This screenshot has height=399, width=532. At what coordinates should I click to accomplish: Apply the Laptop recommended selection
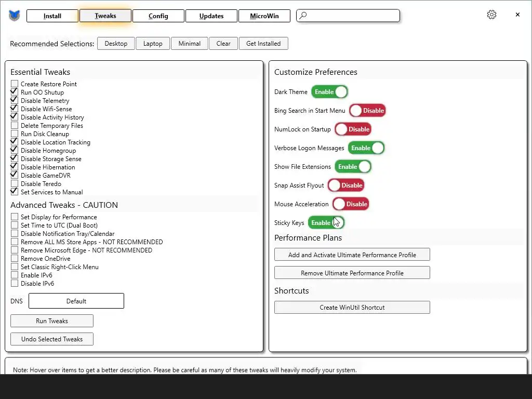pos(153,44)
